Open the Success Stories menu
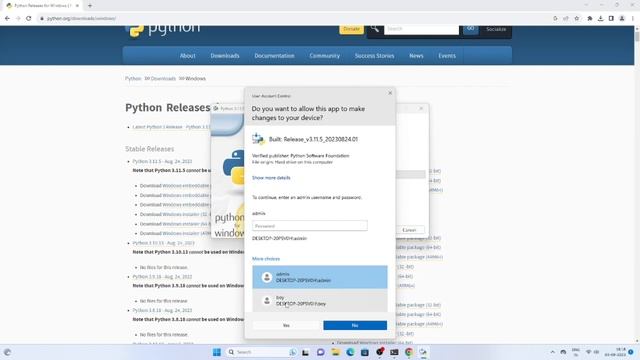This screenshot has height=360, width=640. click(x=374, y=56)
